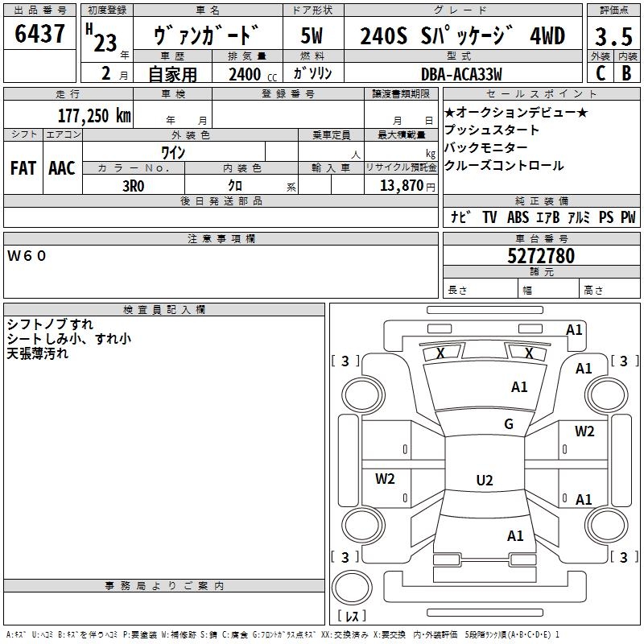Select the chassis number 5272780
644x644 pixels.
pos(541,257)
